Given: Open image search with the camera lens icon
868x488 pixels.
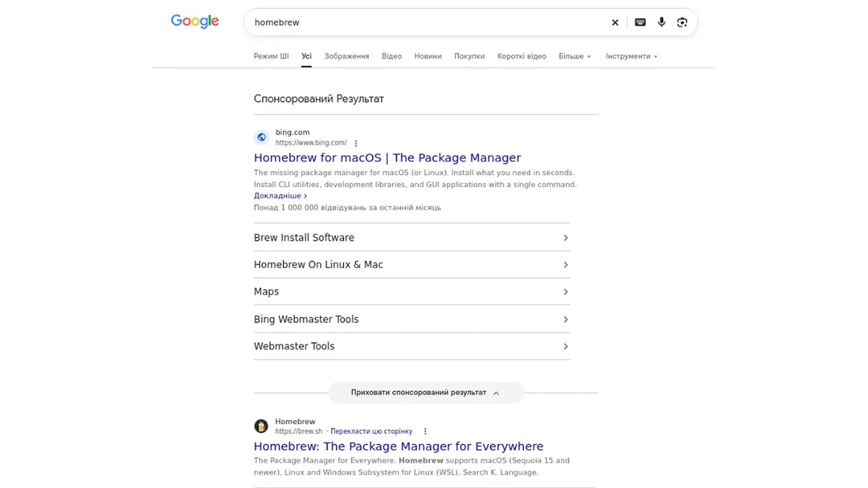Looking at the screenshot, I should 682,22.
